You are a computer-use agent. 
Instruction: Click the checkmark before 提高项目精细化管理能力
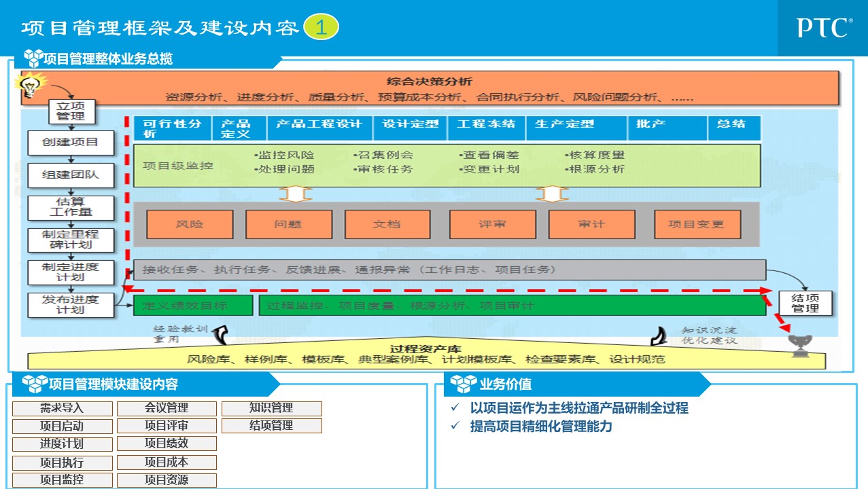[x=455, y=427]
